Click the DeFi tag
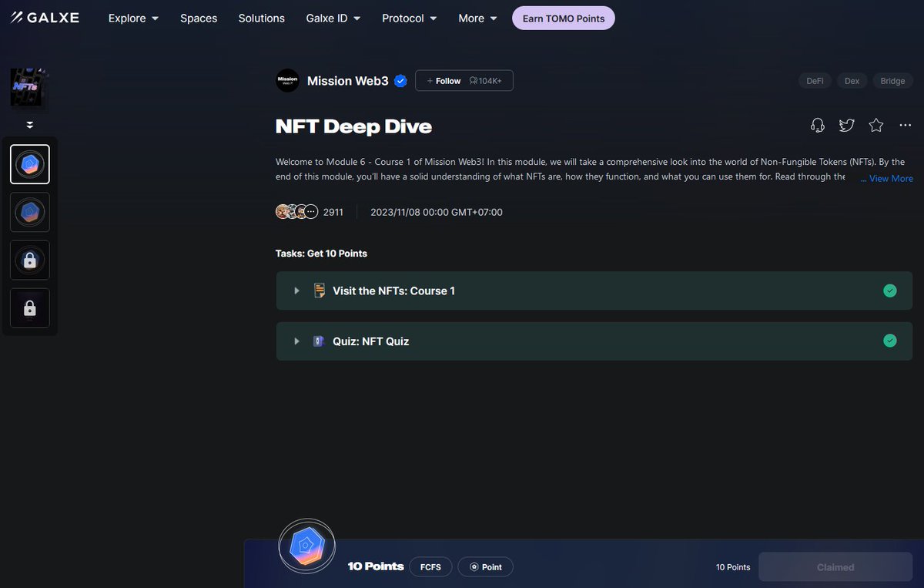Image resolution: width=924 pixels, height=588 pixels. point(815,81)
